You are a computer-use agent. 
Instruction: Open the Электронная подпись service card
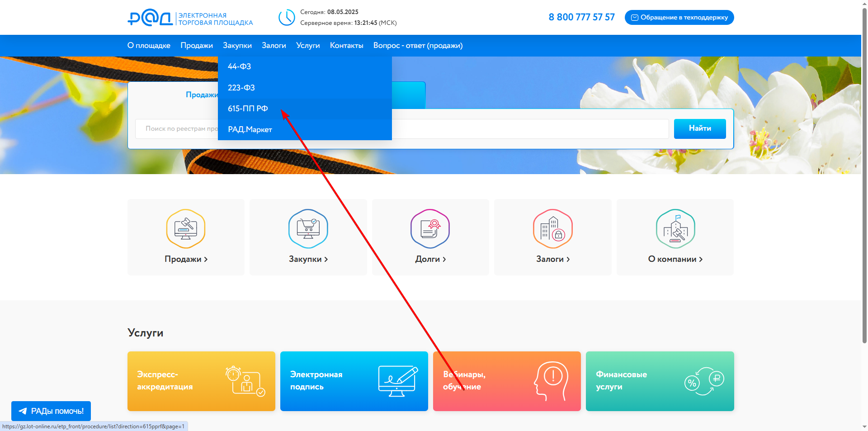[x=354, y=381]
